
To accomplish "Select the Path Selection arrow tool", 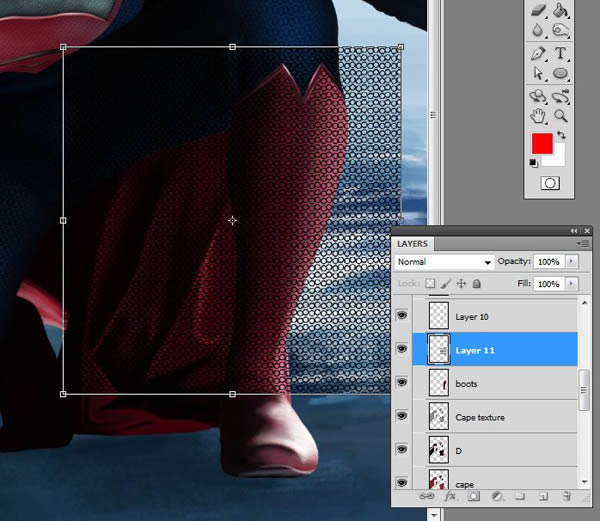I will (538, 73).
